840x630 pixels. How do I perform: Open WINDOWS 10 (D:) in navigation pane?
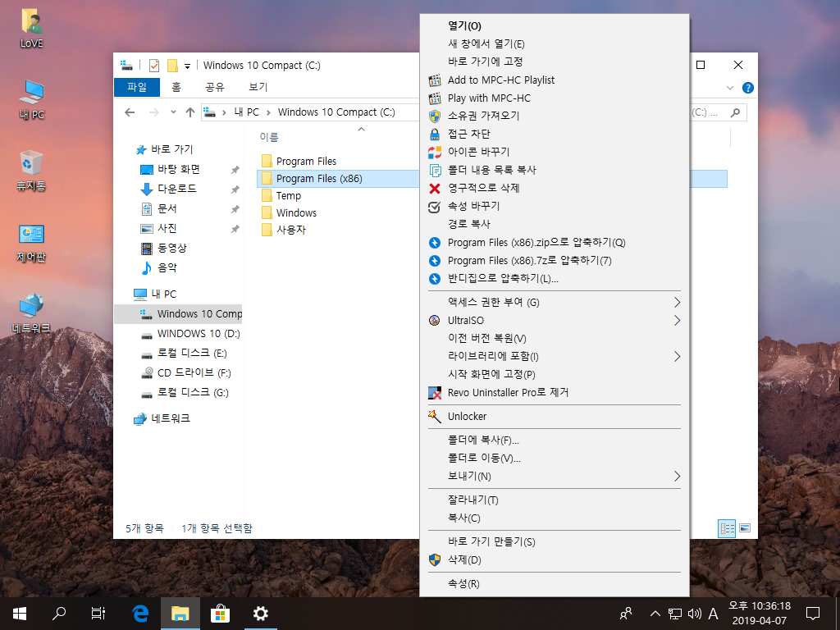pos(190,334)
